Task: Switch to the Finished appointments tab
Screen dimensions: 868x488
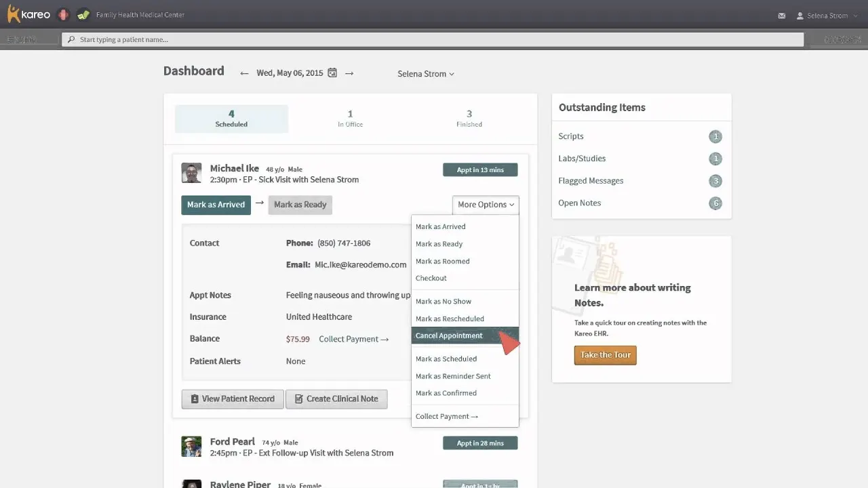Action: [x=469, y=119]
